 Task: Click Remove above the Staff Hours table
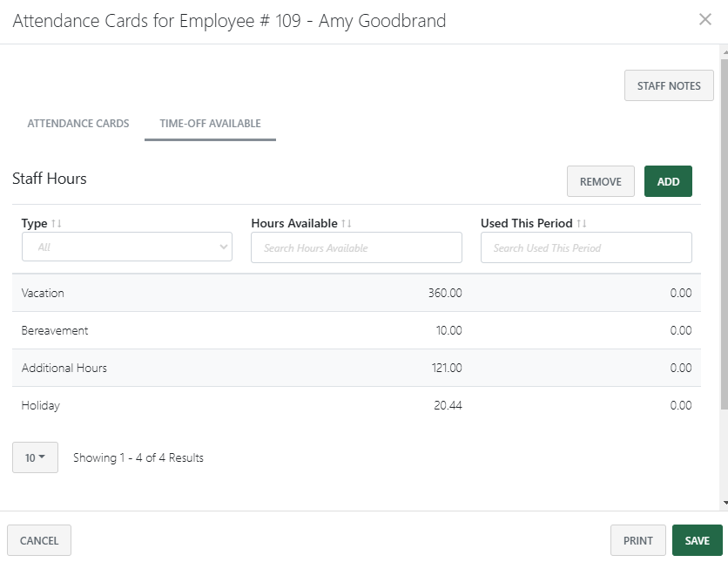603,180
